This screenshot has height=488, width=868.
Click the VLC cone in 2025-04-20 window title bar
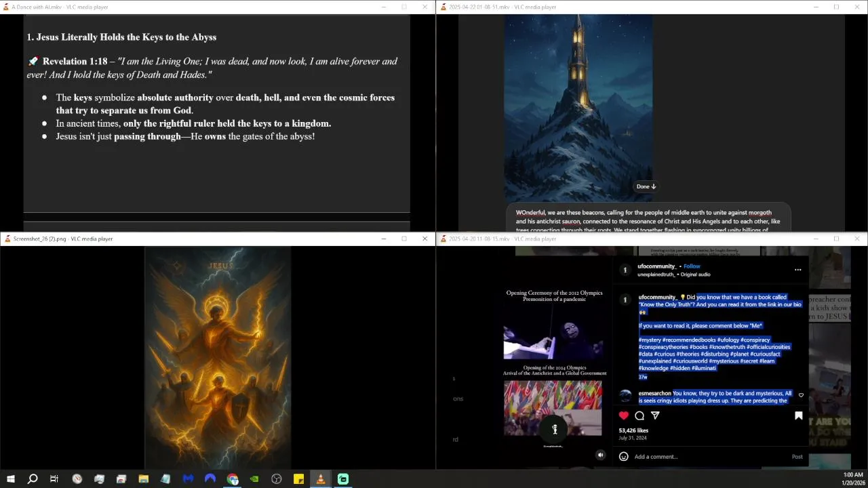click(443, 239)
